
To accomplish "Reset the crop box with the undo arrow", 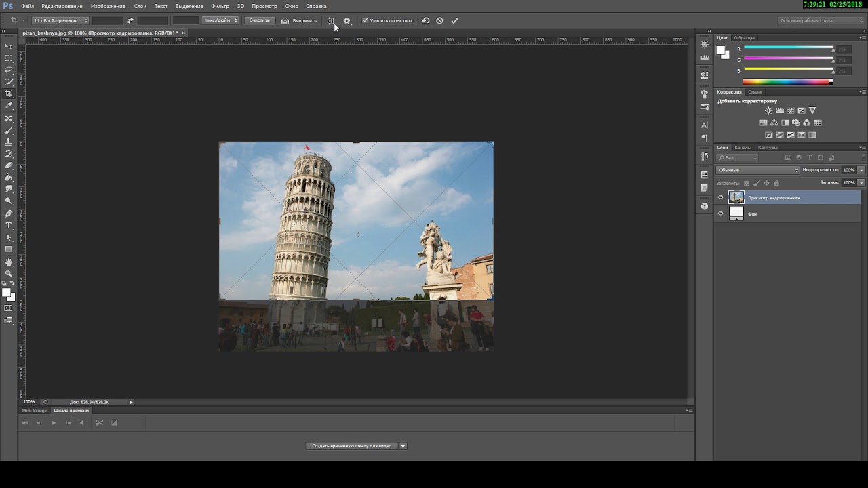I will [426, 20].
